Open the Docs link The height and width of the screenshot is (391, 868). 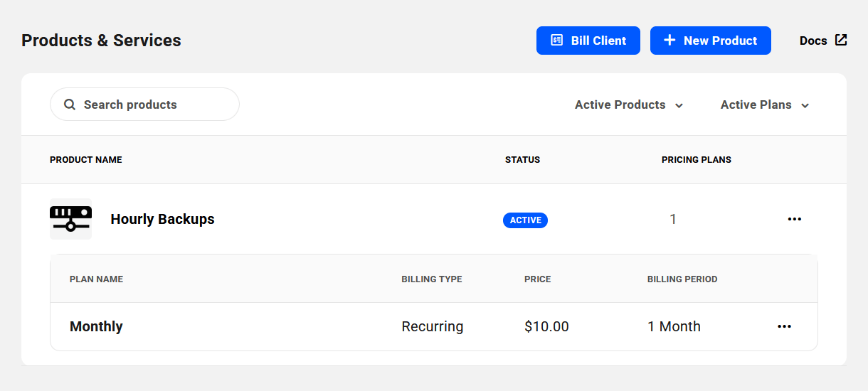[x=813, y=41]
